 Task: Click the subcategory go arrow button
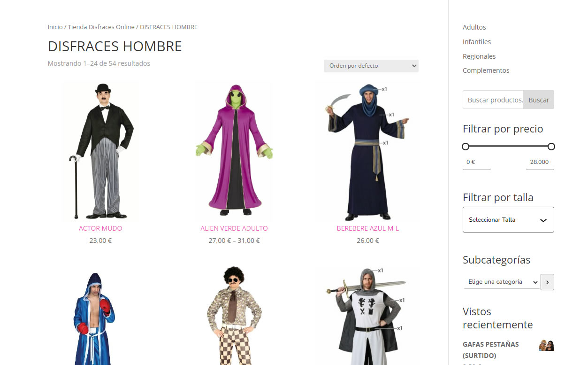547,282
